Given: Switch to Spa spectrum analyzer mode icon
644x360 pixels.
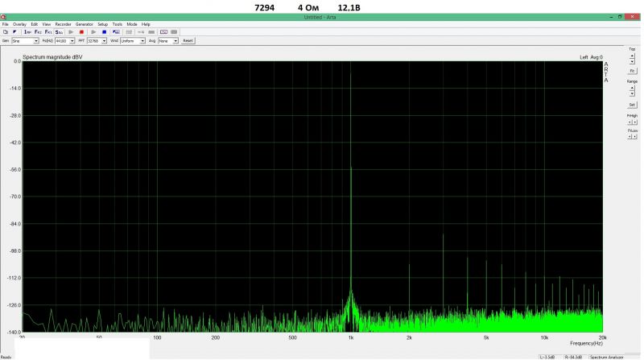Looking at the screenshot, I should pos(59,31).
